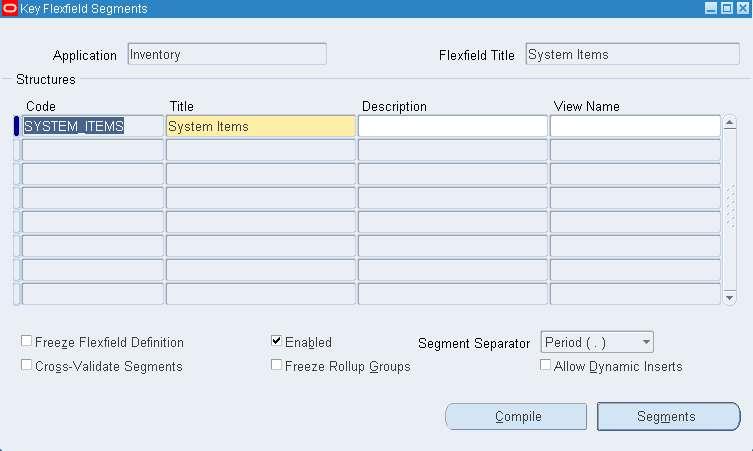Minimize the Key Flexfield Segments window

[x=711, y=8]
